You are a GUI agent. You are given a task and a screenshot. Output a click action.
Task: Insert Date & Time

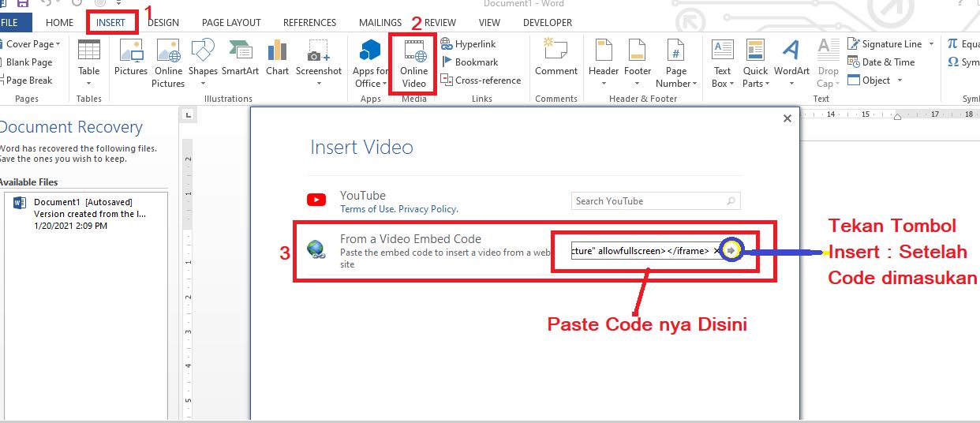[881, 62]
